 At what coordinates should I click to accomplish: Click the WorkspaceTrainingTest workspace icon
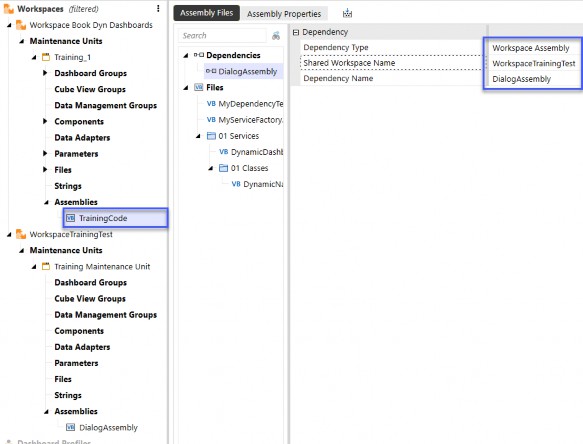[x=21, y=234]
